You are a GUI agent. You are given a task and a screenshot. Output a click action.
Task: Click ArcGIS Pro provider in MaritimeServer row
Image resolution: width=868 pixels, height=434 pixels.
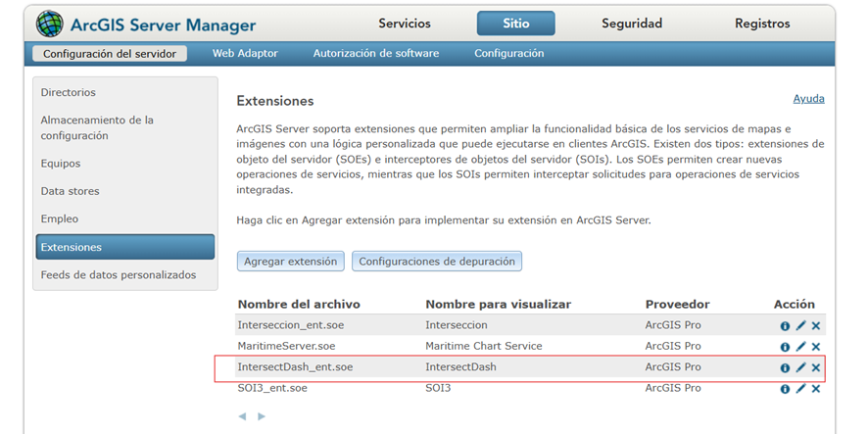[x=673, y=346]
